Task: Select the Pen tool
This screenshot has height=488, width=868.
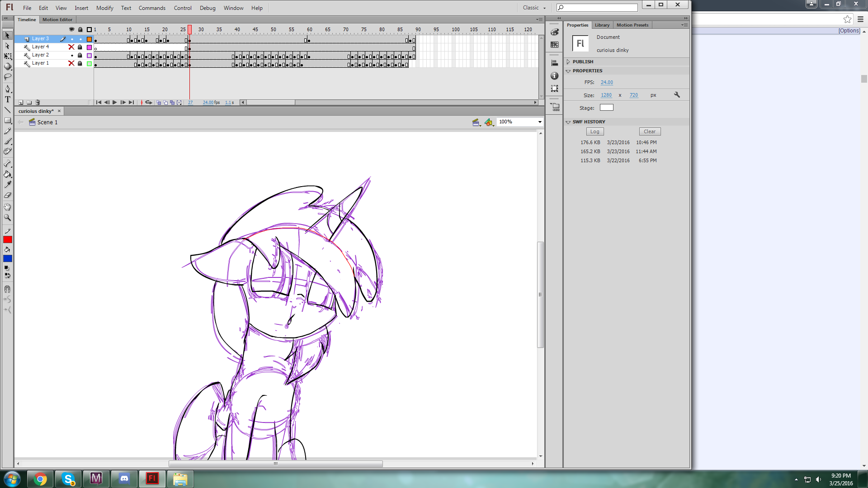Action: click(8, 89)
